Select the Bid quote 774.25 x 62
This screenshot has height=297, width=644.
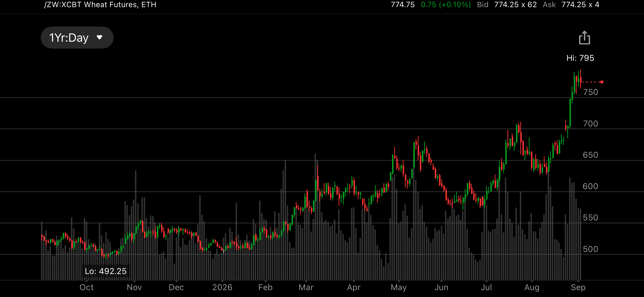pyautogui.click(x=515, y=5)
